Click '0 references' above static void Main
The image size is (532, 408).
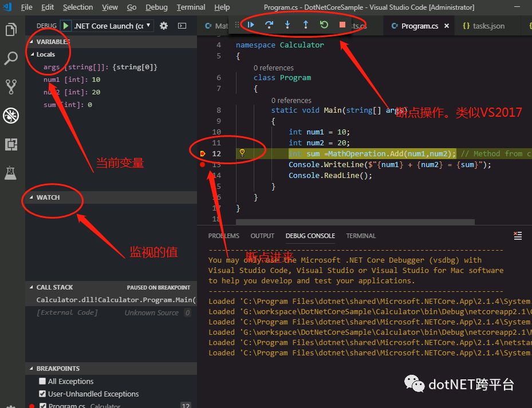(x=291, y=100)
